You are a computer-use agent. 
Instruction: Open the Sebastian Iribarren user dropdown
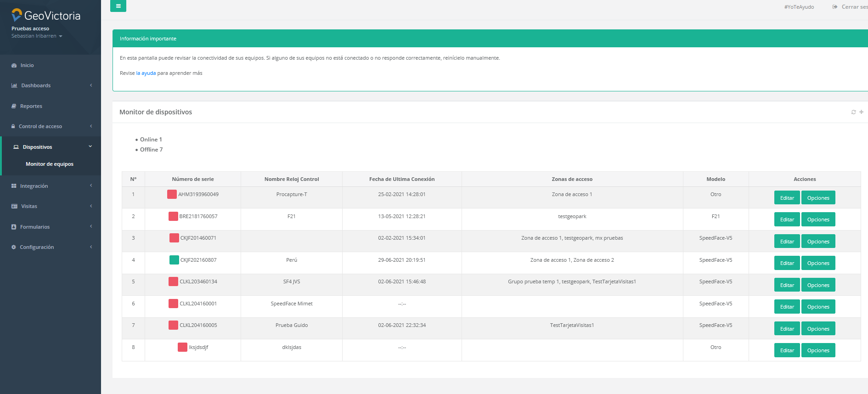click(x=37, y=36)
